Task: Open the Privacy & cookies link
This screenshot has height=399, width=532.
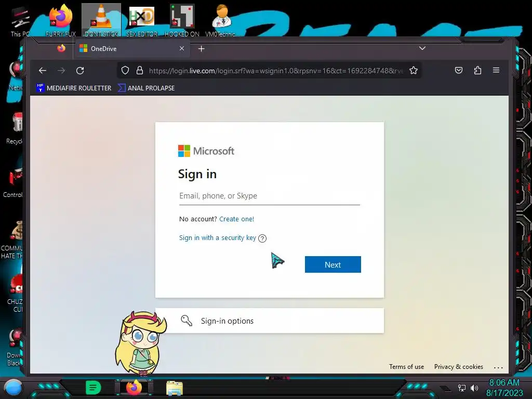Action: (x=458, y=367)
